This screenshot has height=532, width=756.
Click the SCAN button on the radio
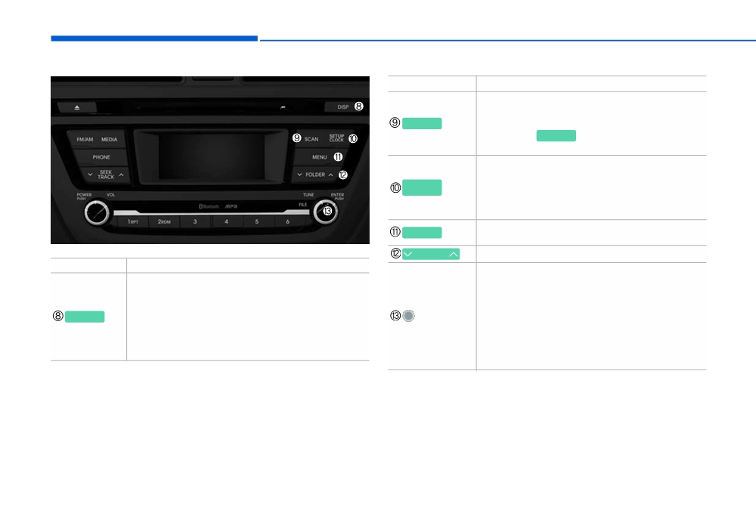pyautogui.click(x=311, y=139)
